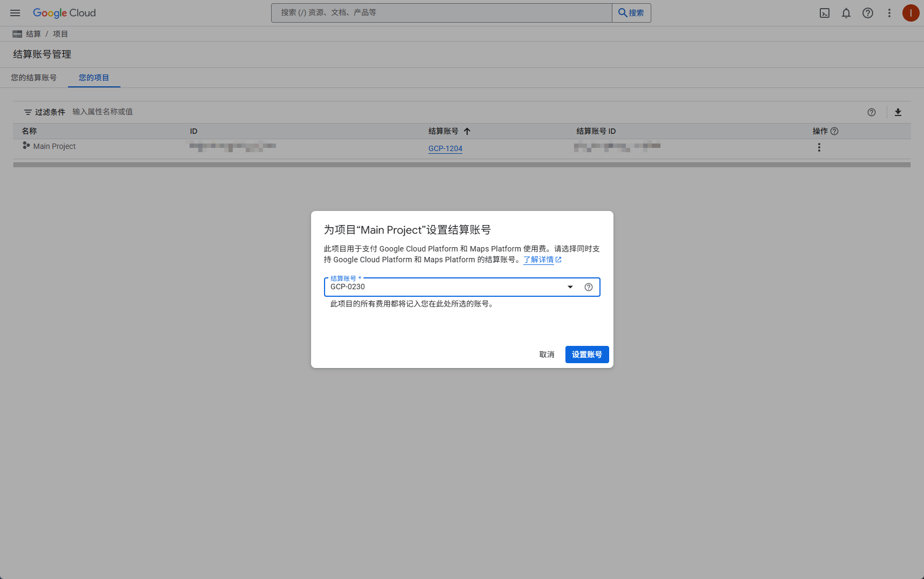Open the GCP-1204 billing account link

pyautogui.click(x=445, y=148)
